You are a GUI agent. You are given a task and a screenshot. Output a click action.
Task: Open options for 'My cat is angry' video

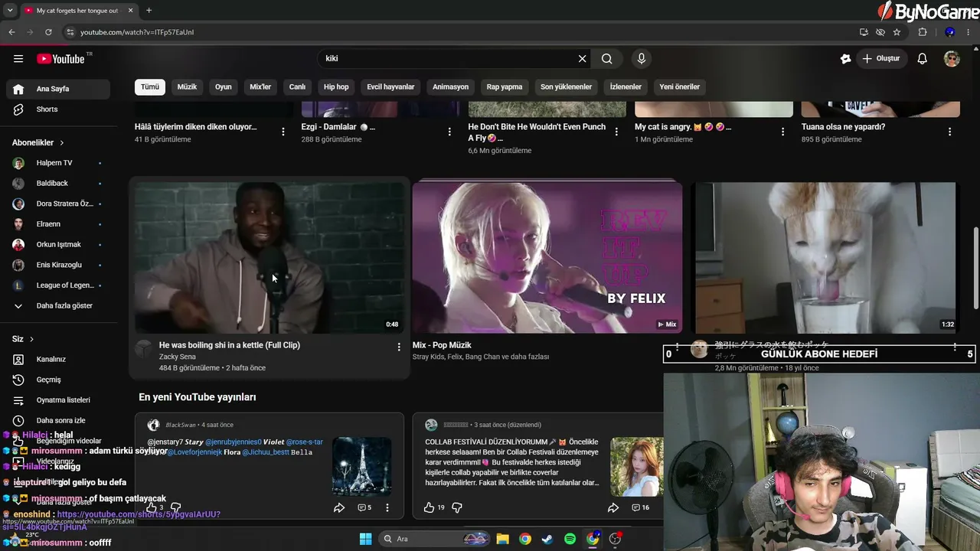click(x=782, y=132)
